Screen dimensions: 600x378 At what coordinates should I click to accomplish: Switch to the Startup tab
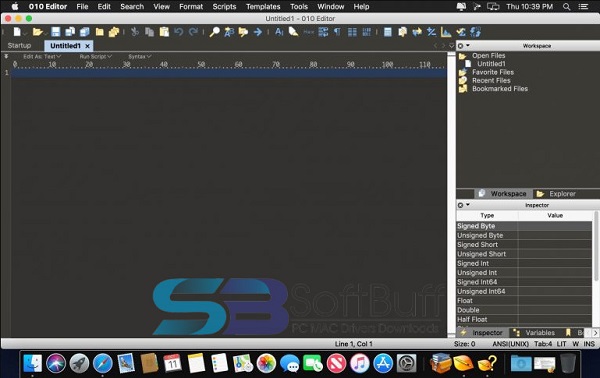(19, 46)
